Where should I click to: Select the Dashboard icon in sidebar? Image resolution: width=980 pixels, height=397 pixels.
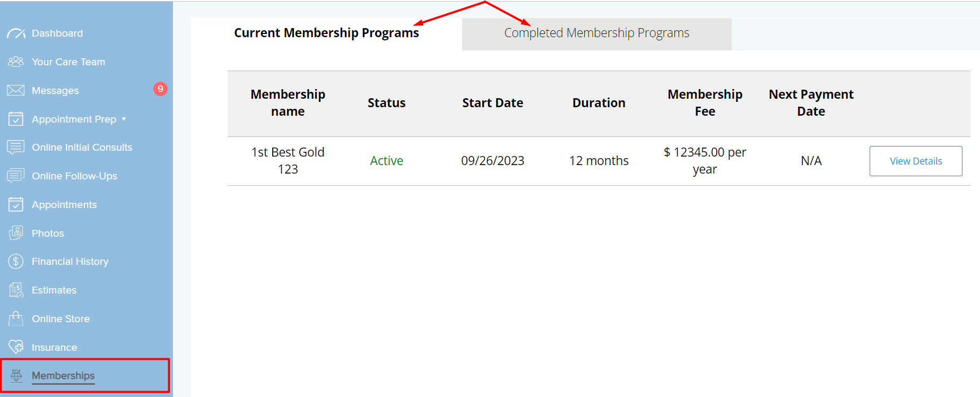[x=16, y=33]
